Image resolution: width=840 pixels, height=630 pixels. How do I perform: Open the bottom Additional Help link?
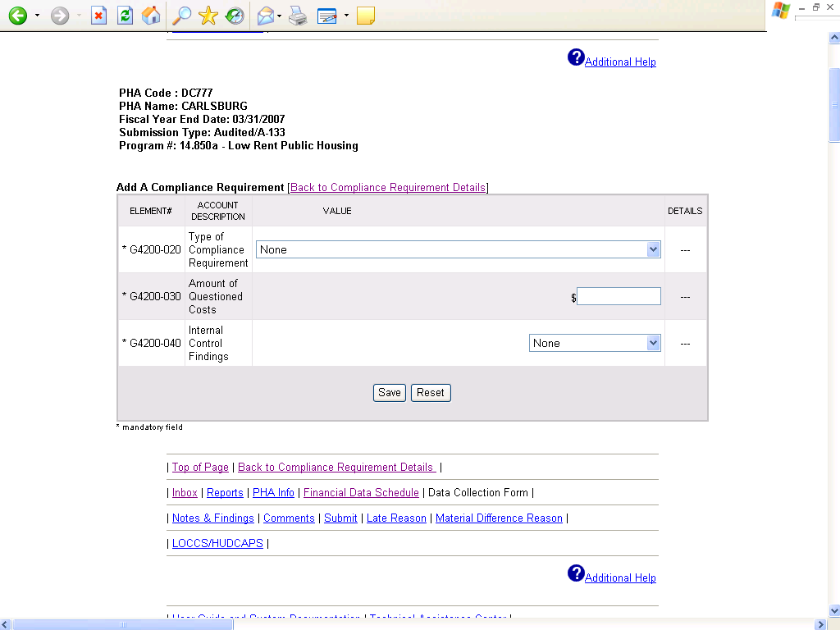[x=620, y=577]
